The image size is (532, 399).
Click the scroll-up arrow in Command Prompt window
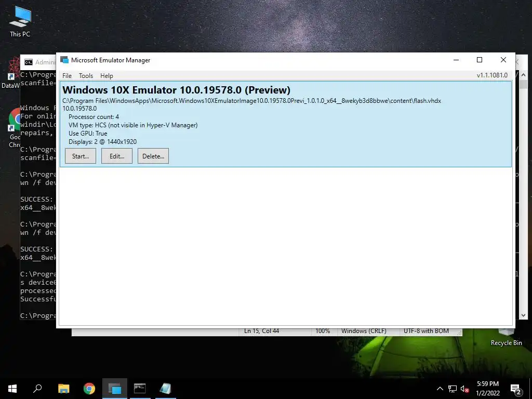click(523, 75)
